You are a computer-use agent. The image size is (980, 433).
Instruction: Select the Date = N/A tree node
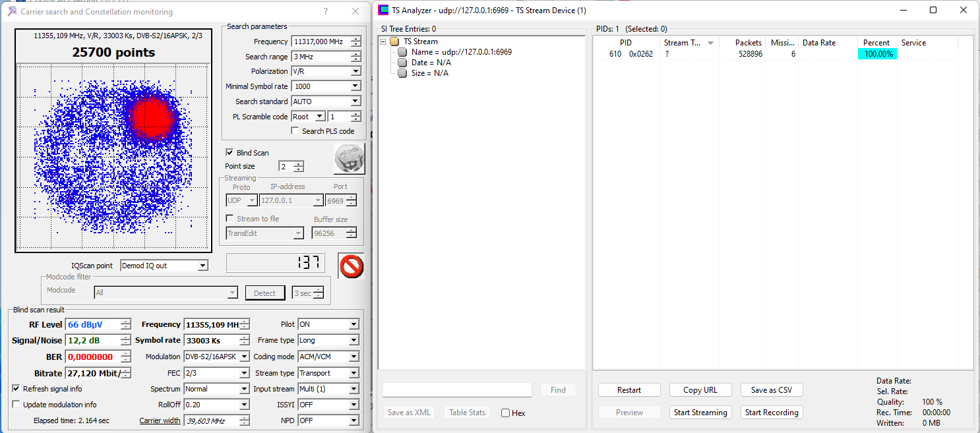431,63
